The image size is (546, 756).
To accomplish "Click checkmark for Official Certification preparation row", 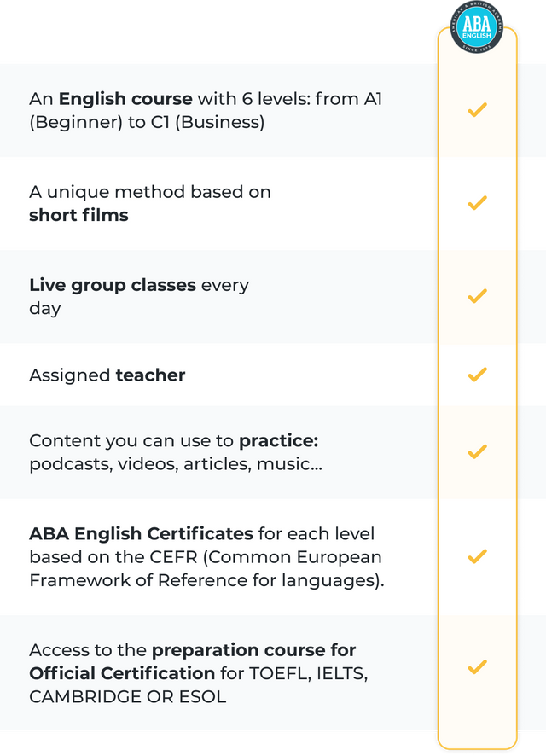I will pyautogui.click(x=477, y=666).
